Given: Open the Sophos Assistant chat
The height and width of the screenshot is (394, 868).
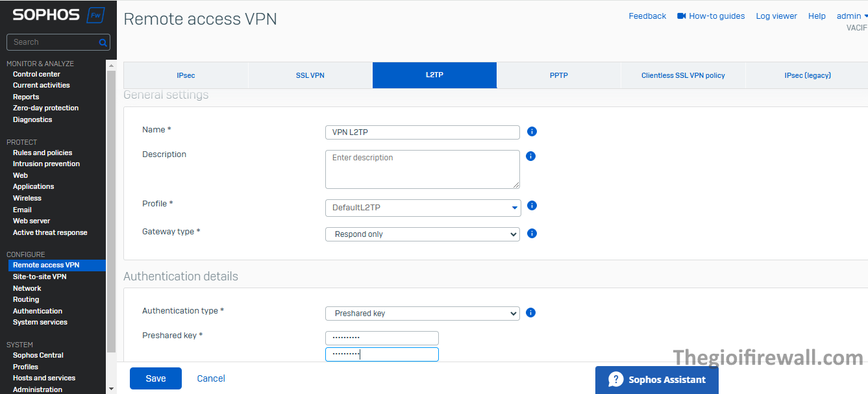Looking at the screenshot, I should (656, 380).
